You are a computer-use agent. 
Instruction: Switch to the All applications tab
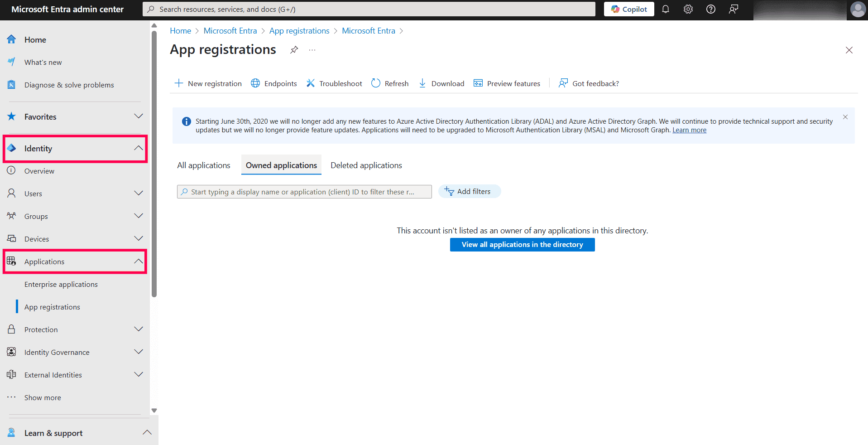204,165
